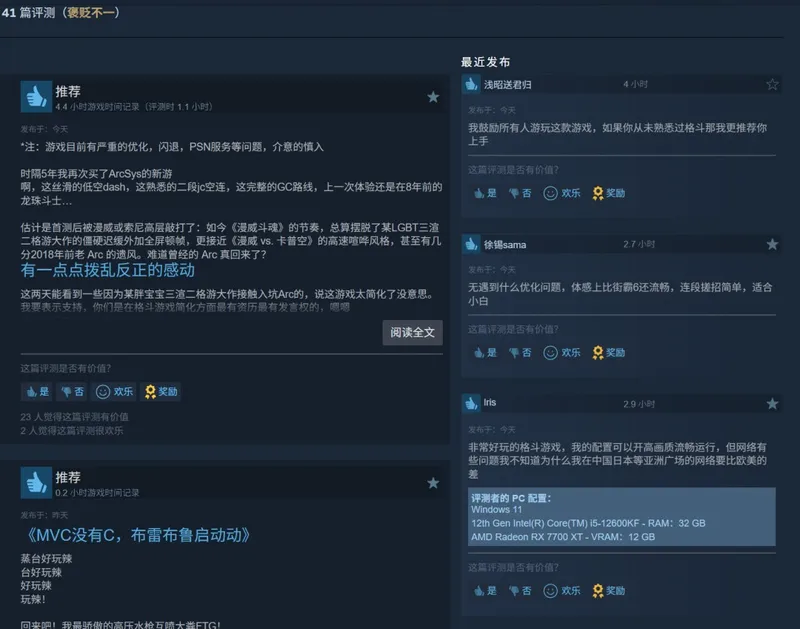Click thumbs-up icon on first 推荐 review
The height and width of the screenshot is (629, 800).
(x=36, y=96)
